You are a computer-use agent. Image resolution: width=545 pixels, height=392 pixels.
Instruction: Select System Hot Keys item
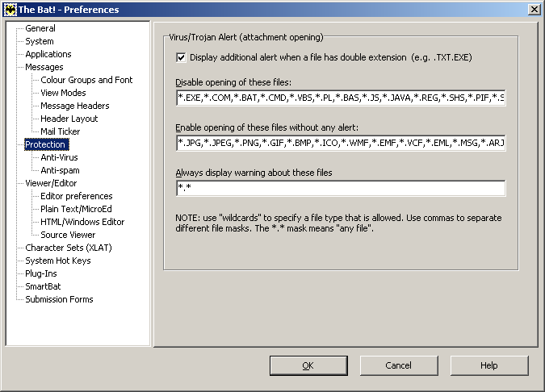point(57,261)
